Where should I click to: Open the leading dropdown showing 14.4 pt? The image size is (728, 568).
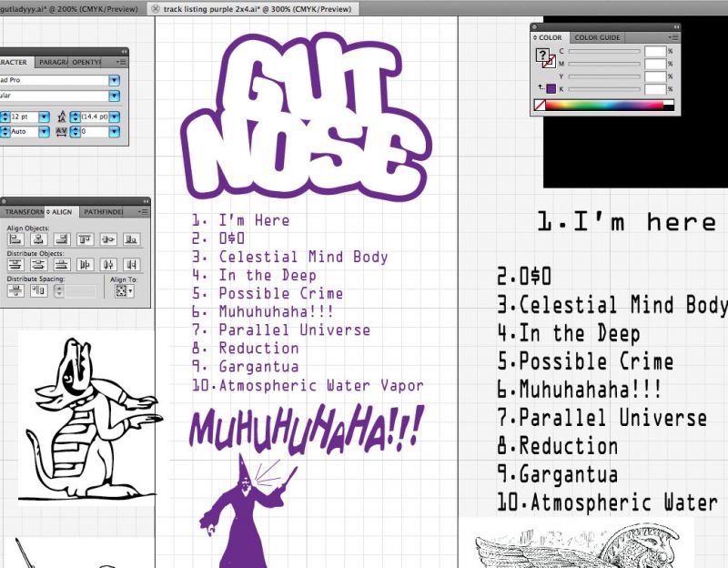click(116, 117)
